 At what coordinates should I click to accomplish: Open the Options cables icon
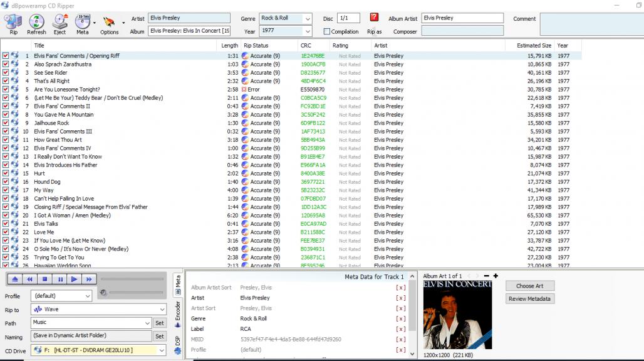coord(109,23)
